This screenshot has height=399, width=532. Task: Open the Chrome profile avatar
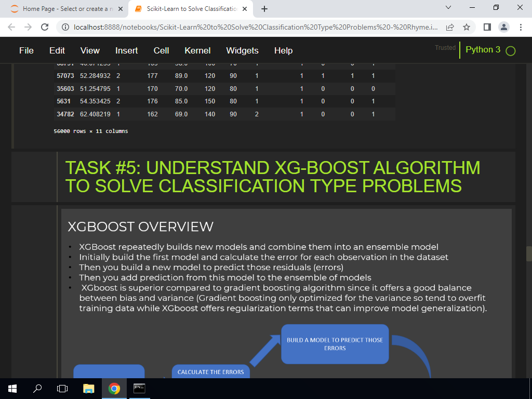coord(504,27)
